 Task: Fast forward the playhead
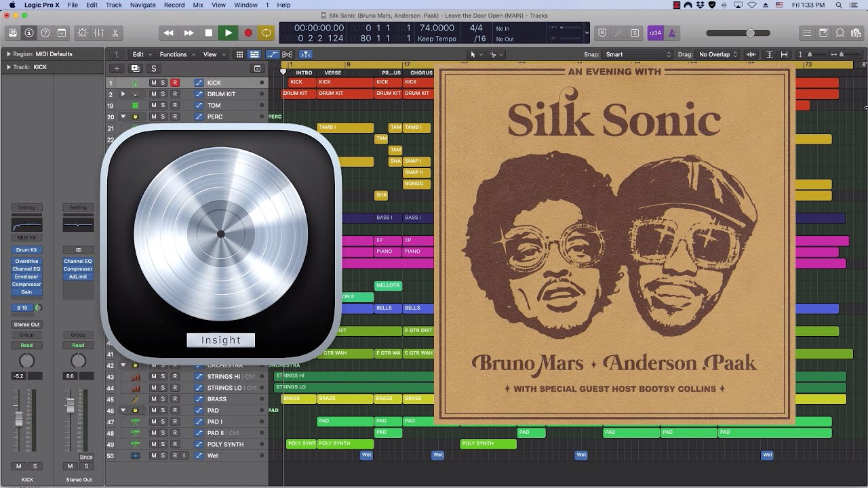(189, 33)
